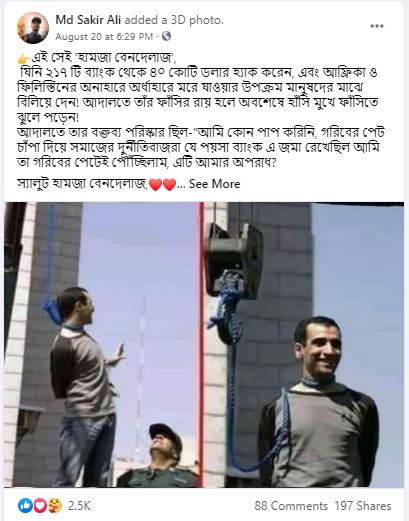Screen dimensions: 409x521
Task: Click the Care hugging-heart reaction icon
Action: (x=54, y=506)
